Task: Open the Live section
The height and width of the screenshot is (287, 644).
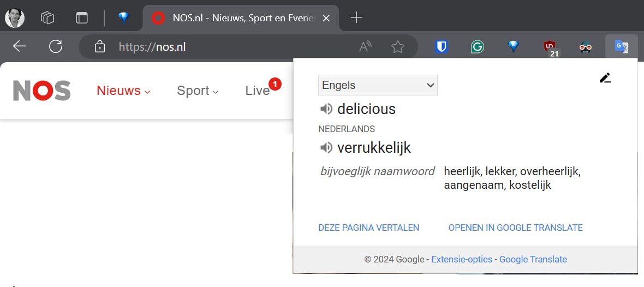Action: coord(258,91)
